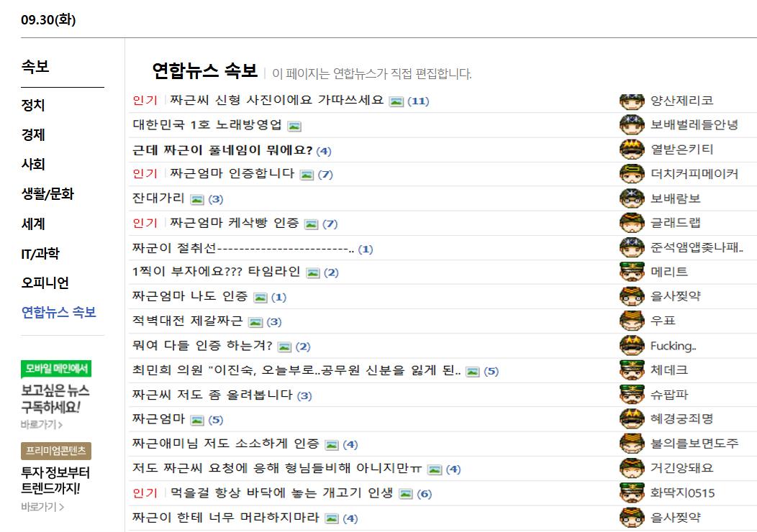This screenshot has width=757, height=532.
Task: Click the image icon on 짜근엄마 케삭빵 인증
Action: coord(309,223)
